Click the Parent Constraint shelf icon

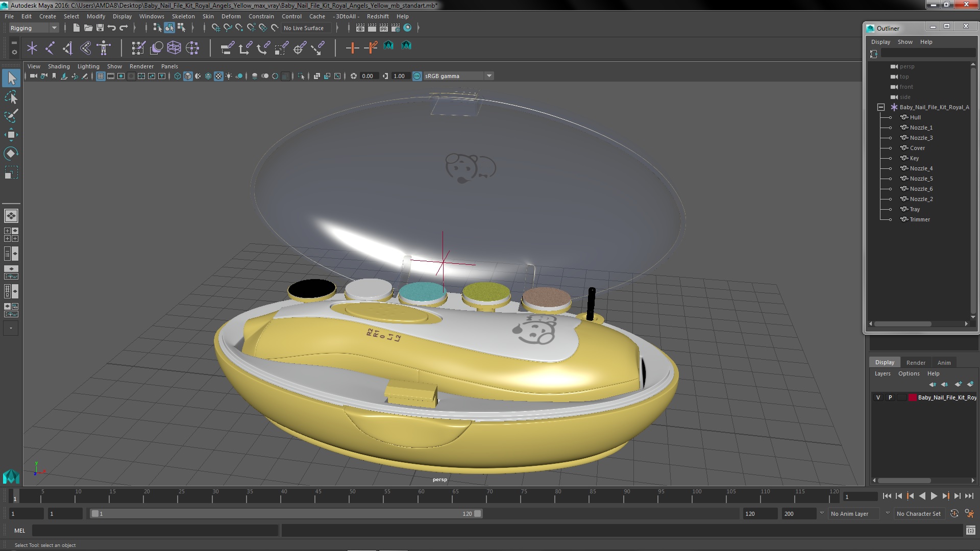228,48
